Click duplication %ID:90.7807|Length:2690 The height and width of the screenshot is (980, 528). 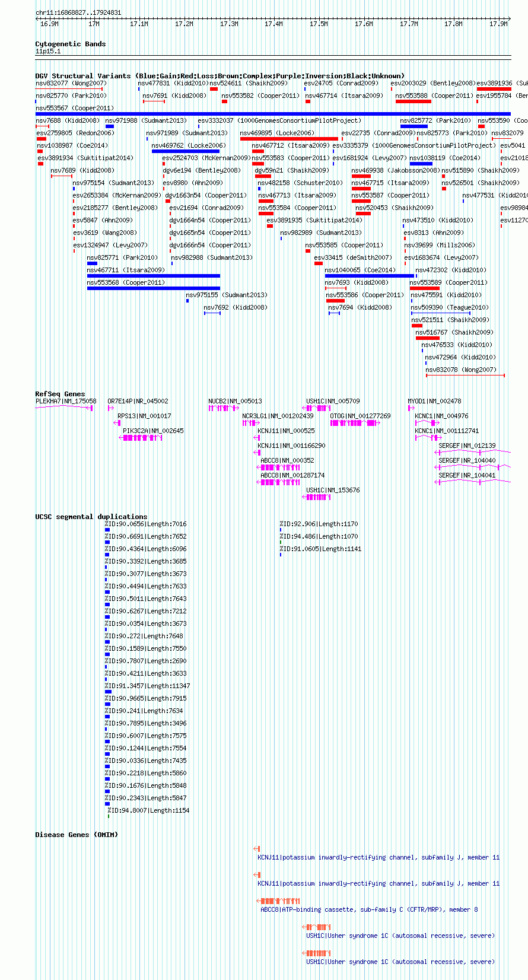coord(146,661)
